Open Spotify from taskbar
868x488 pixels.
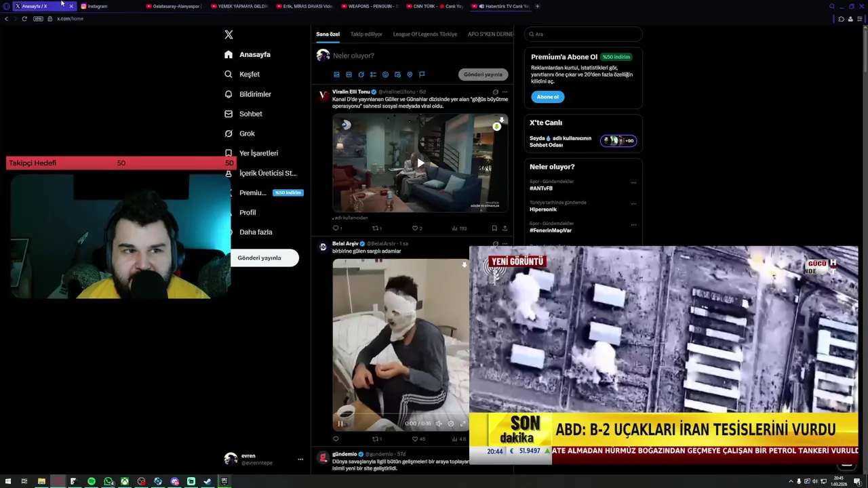coord(92,481)
